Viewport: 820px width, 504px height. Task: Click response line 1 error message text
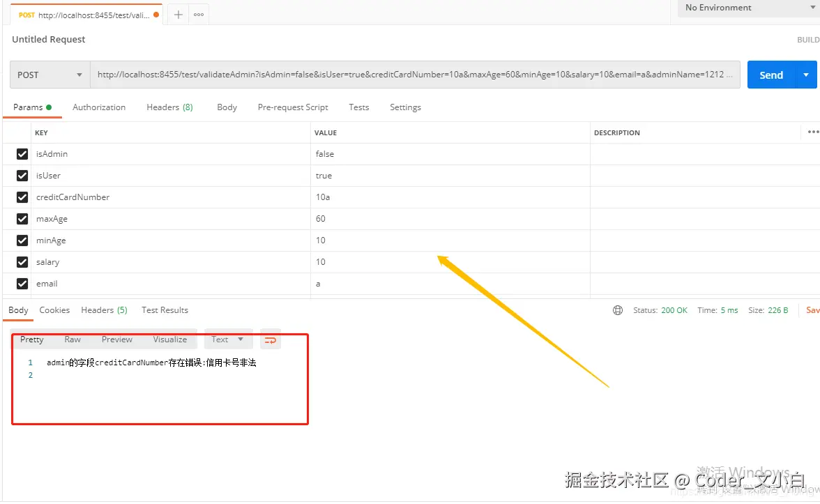click(x=151, y=362)
